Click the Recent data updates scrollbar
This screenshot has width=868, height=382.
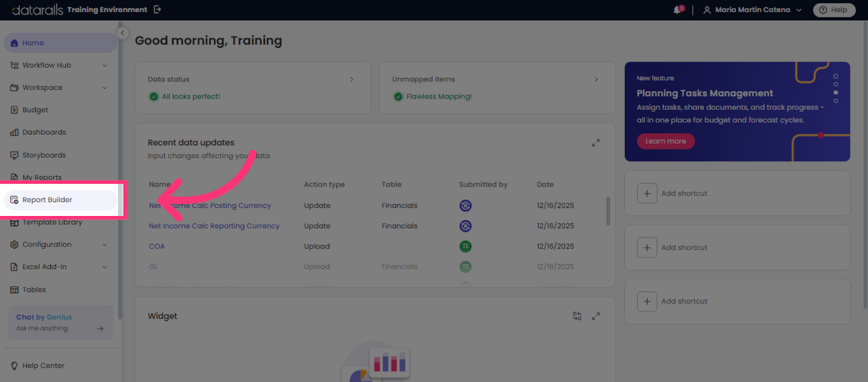[608, 211]
